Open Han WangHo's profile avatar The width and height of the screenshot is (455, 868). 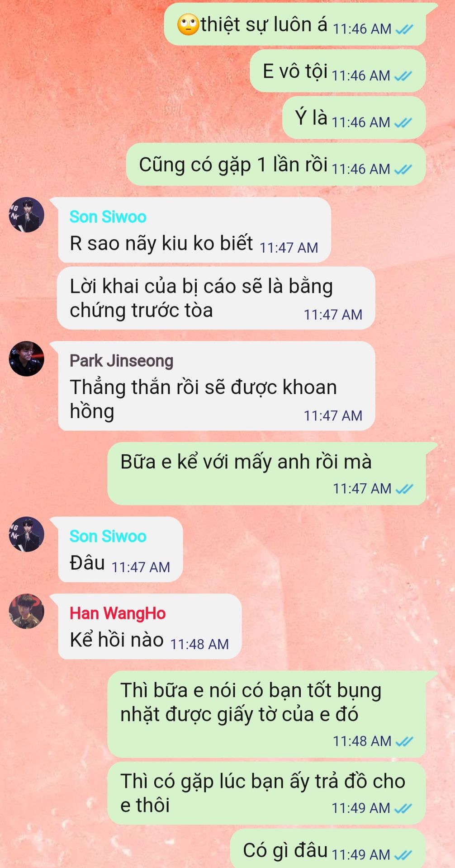(27, 611)
